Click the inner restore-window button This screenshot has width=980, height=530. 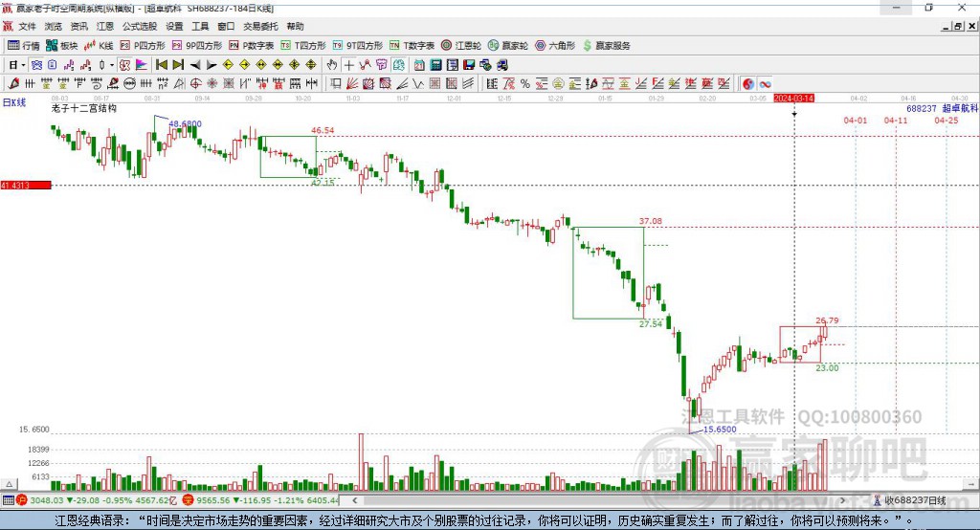(958, 26)
